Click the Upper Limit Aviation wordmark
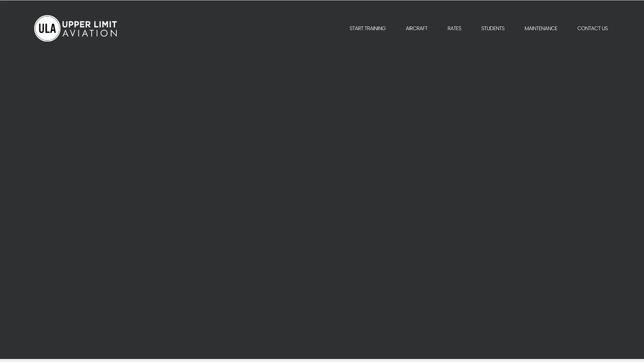Image resolution: width=644 pixels, height=362 pixels. [90, 29]
